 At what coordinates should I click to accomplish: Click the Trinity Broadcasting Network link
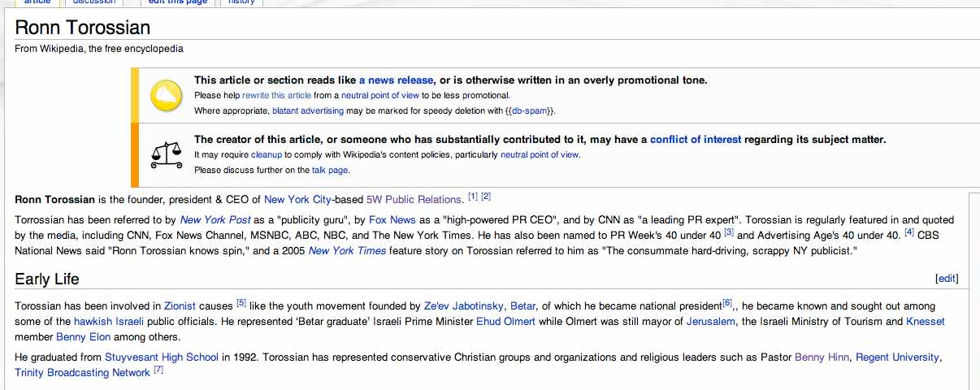pos(82,373)
